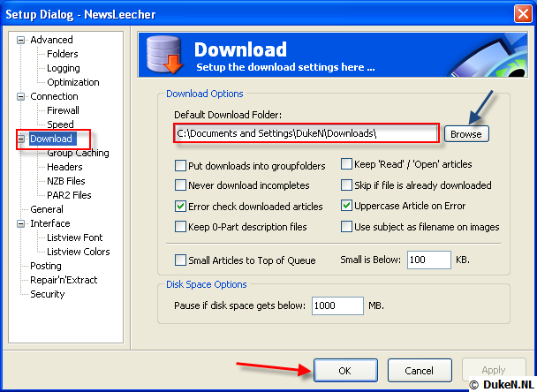
Task: Open Repair'n'Extract settings
Action: pyautogui.click(x=64, y=280)
